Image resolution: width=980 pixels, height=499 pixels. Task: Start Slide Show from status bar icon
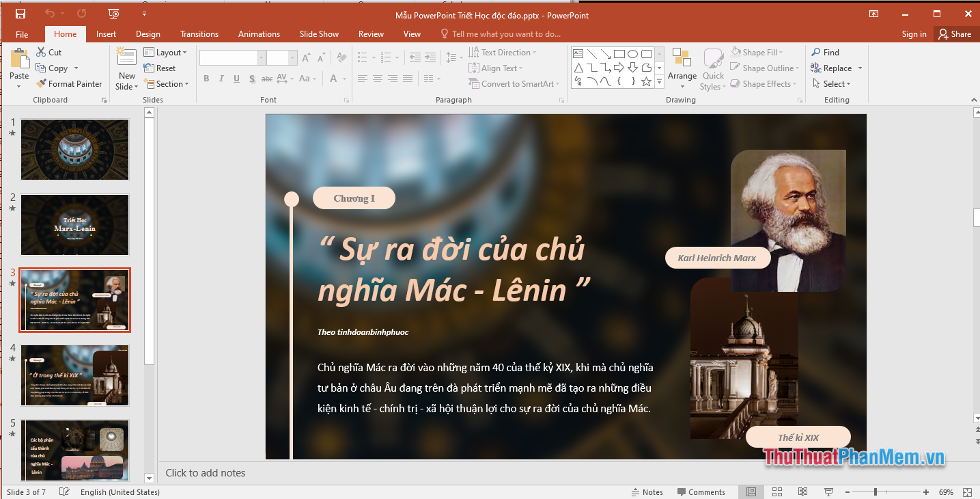(828, 491)
